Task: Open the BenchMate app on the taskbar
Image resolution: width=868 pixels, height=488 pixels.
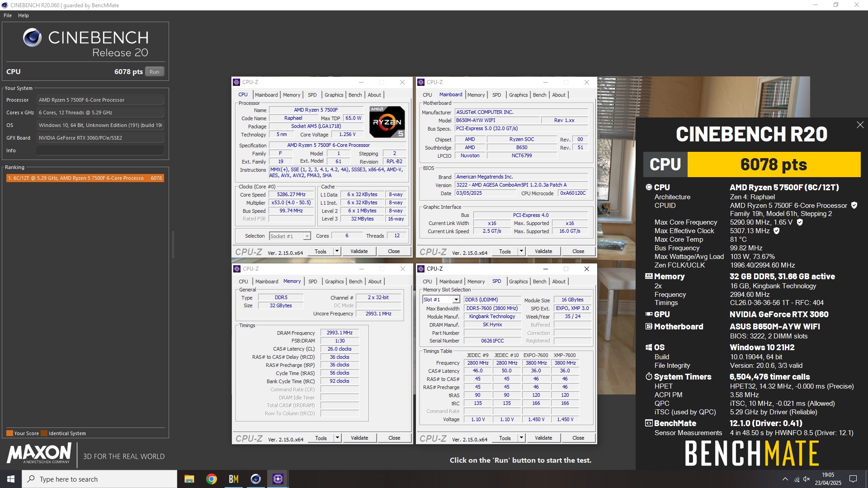Action: [x=234, y=479]
